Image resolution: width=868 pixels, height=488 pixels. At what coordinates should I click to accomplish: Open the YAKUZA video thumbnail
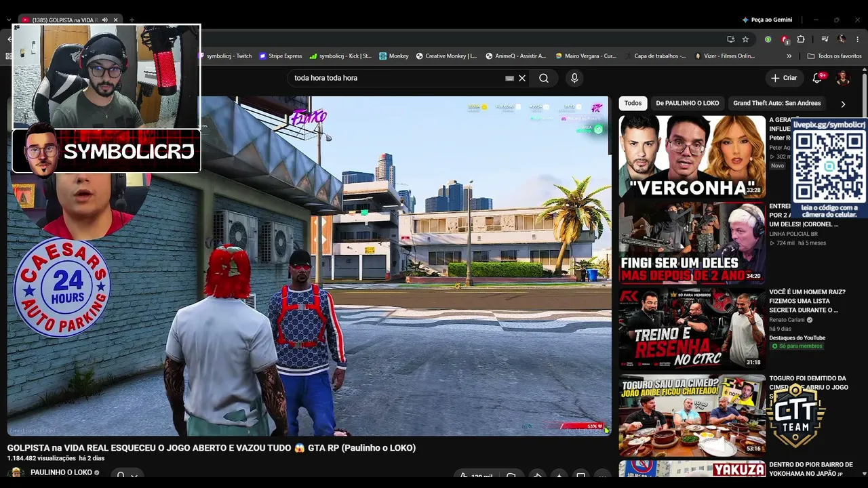(x=692, y=469)
